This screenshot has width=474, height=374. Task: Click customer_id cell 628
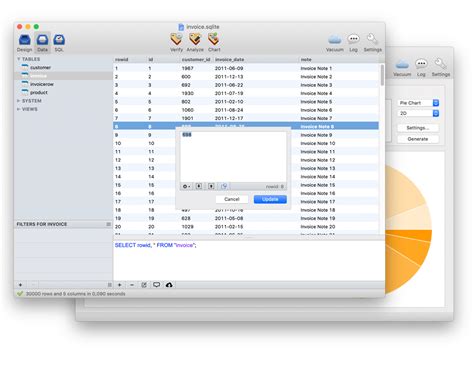[186, 218]
